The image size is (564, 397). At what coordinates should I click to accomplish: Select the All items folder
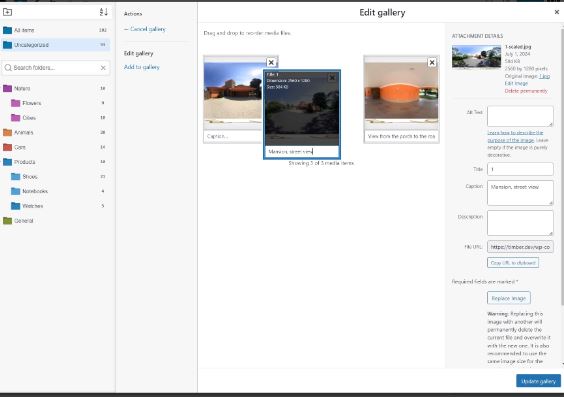coord(56,30)
